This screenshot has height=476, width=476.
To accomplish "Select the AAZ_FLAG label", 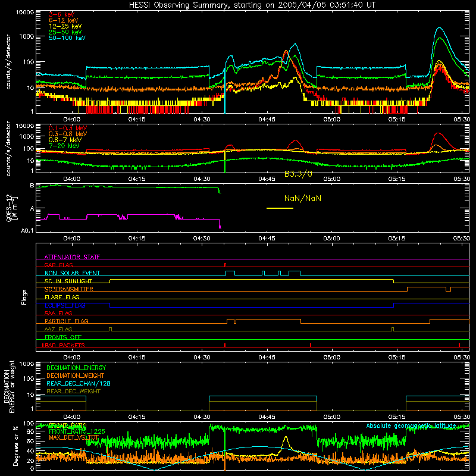I will [x=58, y=329].
